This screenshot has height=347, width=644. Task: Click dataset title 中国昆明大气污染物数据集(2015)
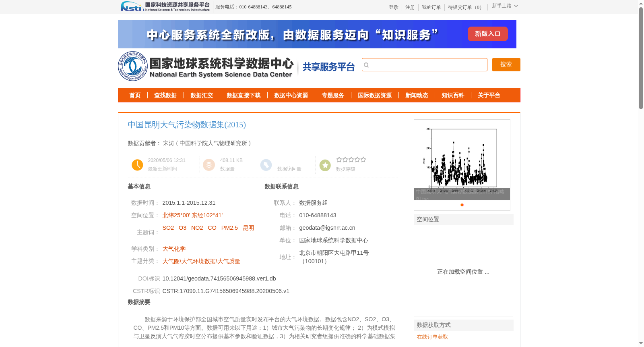pos(187,125)
